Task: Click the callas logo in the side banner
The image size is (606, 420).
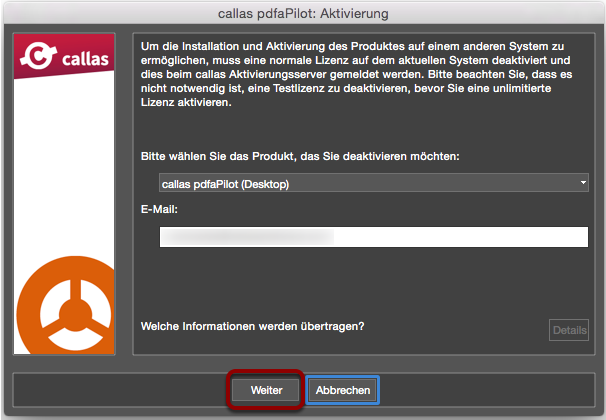Action: click(65, 57)
